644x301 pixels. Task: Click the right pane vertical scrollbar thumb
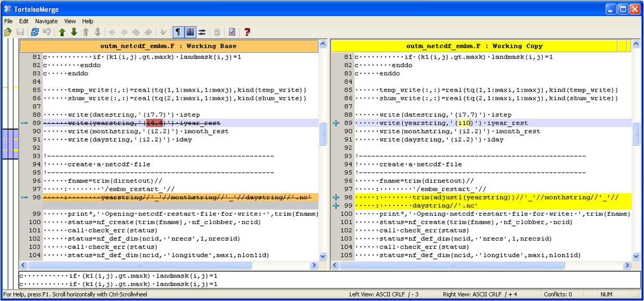point(636,134)
